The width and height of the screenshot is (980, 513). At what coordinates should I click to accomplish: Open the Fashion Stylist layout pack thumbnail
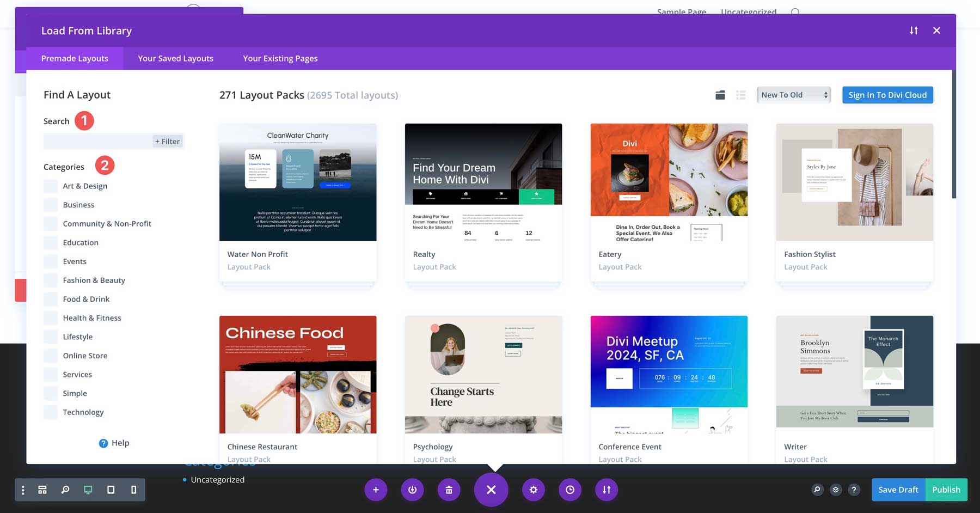click(855, 182)
